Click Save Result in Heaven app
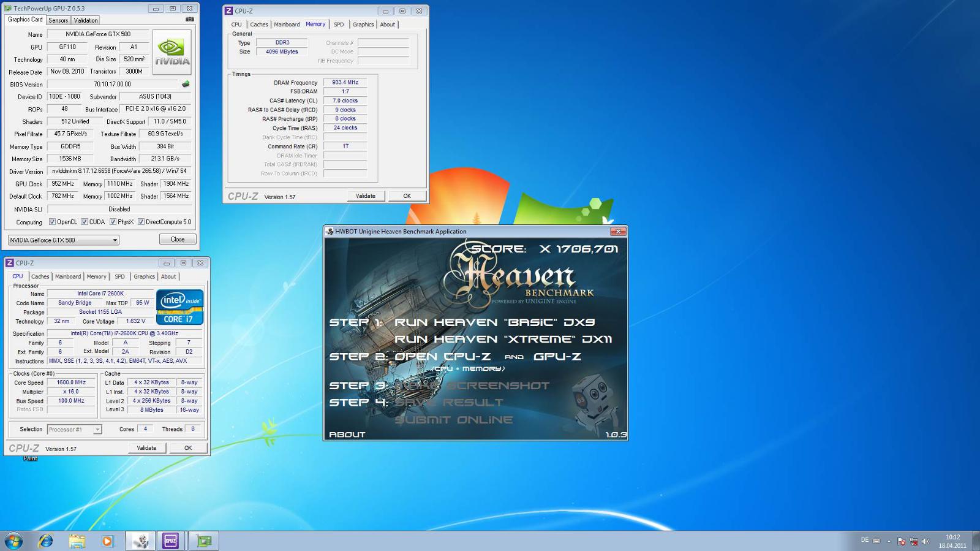 coord(449,403)
